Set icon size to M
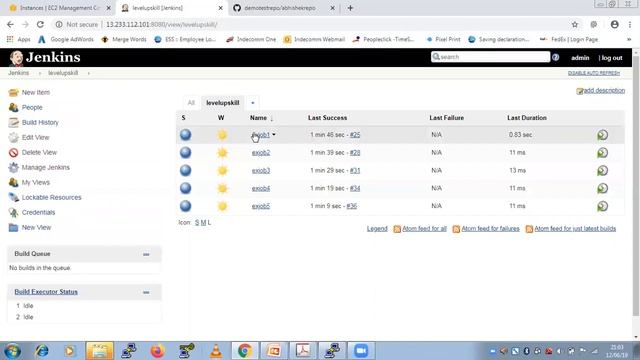Screen dimensions: 640x360 click(x=203, y=222)
